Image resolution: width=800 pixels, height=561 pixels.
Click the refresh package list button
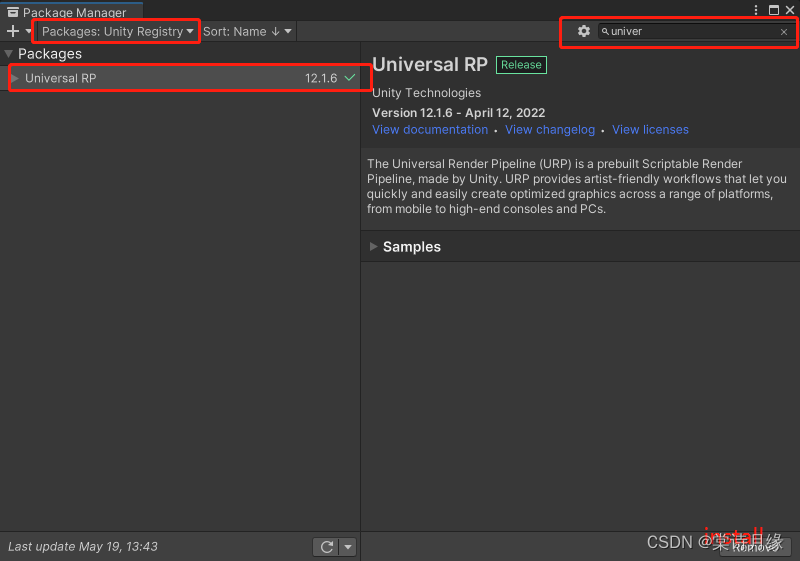[327, 547]
